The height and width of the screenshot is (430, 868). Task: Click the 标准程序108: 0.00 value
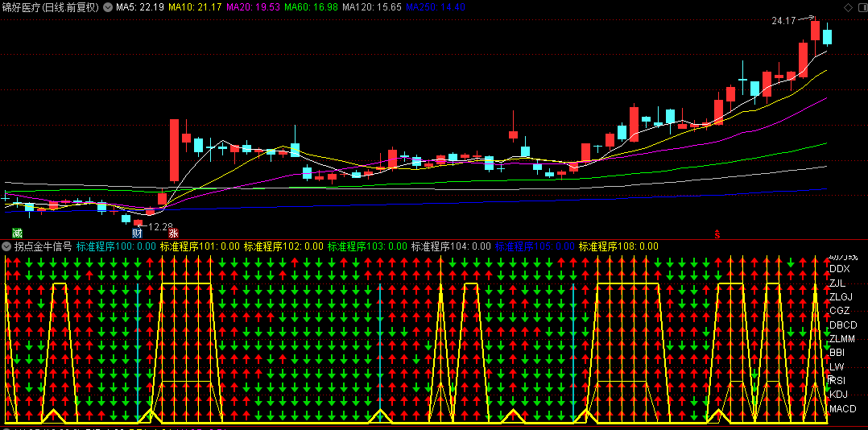[618, 246]
